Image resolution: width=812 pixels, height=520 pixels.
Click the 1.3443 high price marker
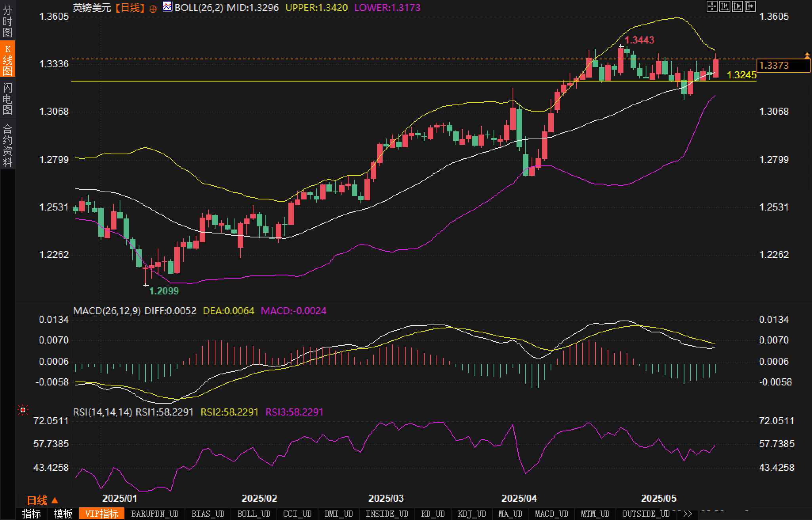tap(639, 40)
